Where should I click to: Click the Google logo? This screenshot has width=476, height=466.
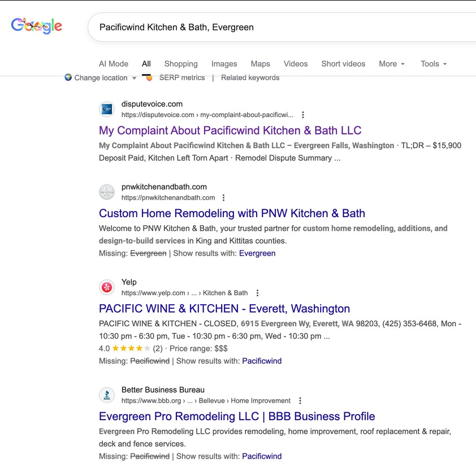pyautogui.click(x=37, y=26)
